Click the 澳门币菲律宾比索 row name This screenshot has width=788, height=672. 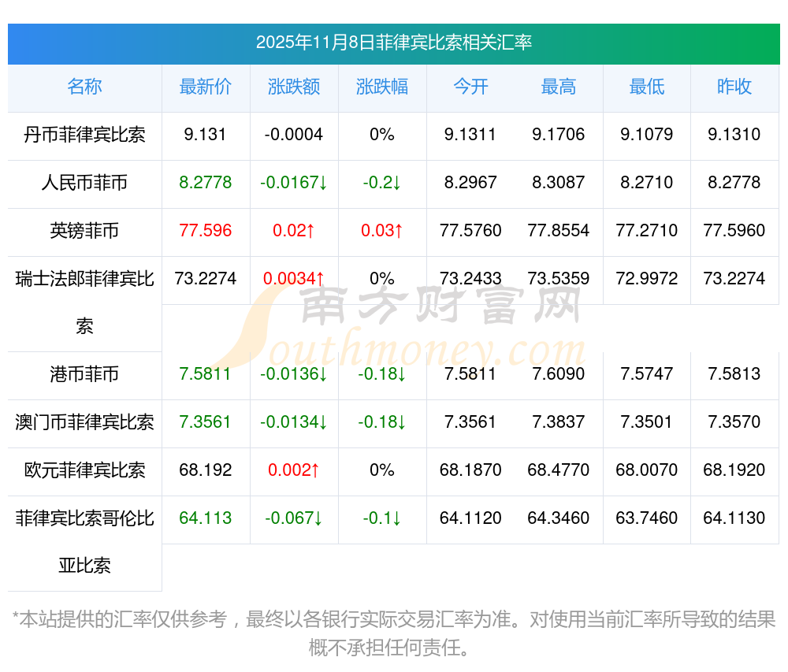coord(84,422)
